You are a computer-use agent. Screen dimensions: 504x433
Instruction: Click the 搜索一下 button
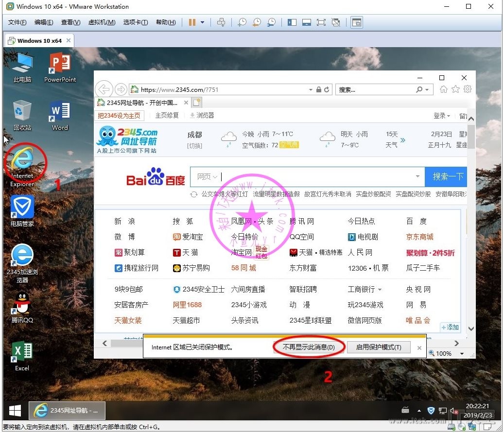click(x=446, y=176)
